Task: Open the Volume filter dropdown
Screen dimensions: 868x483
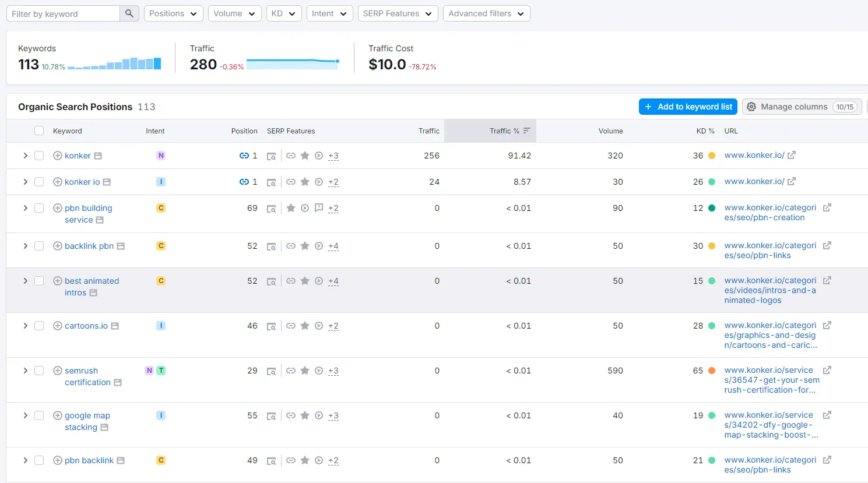Action: (x=235, y=13)
